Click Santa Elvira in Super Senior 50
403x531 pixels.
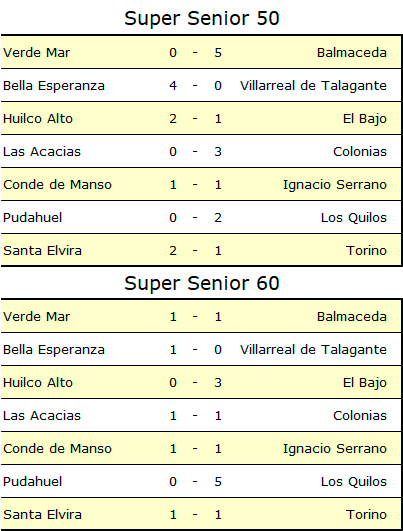pos(42,251)
